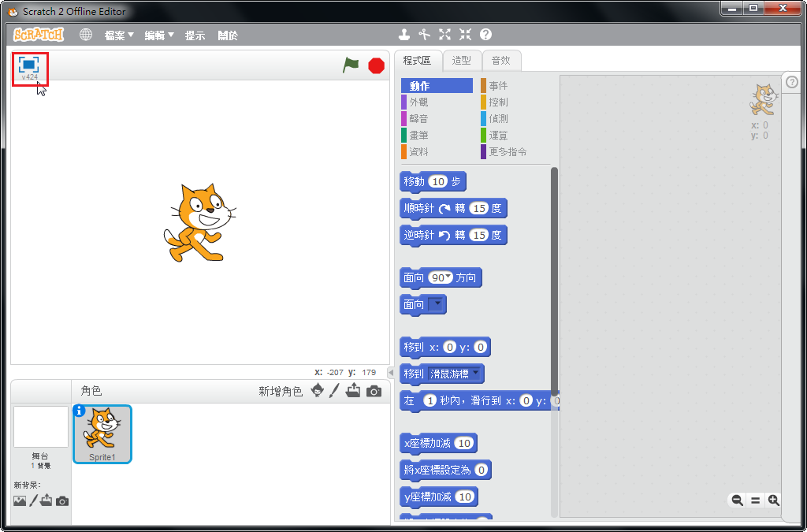Click the block help question-mark tool in toolbar
The height and width of the screenshot is (532, 807).
tap(485, 35)
